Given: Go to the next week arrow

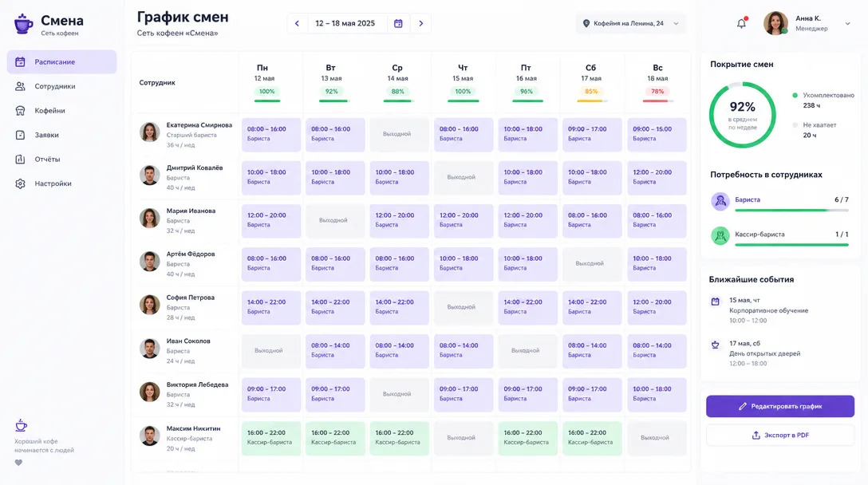Looking at the screenshot, I should pyautogui.click(x=420, y=23).
